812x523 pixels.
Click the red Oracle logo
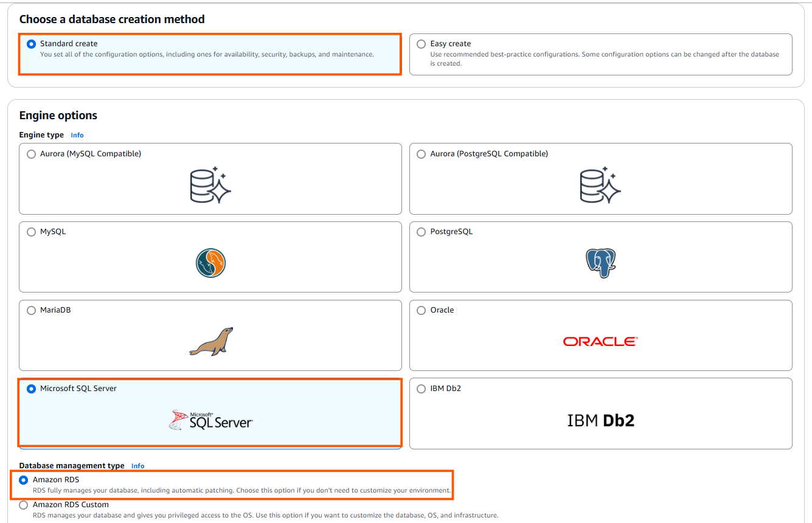click(600, 342)
